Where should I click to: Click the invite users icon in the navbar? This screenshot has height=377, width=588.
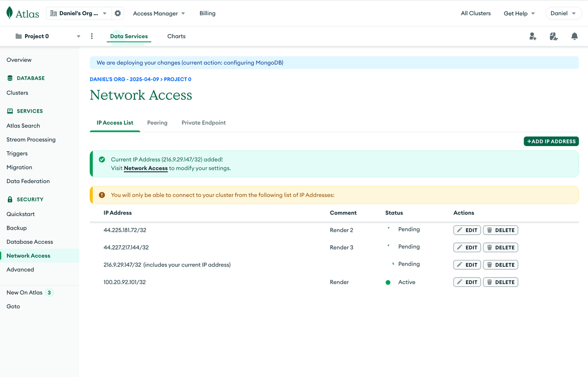[533, 36]
